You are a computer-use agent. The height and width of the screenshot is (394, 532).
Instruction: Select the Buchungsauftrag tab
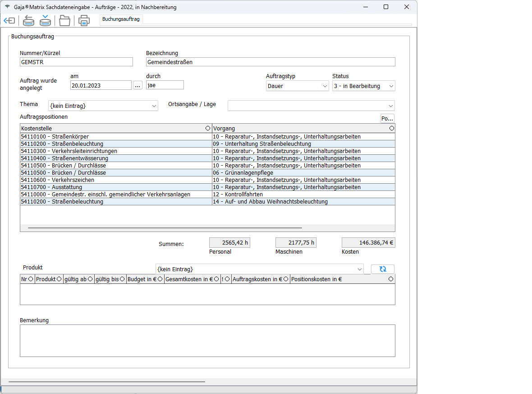[x=121, y=19]
